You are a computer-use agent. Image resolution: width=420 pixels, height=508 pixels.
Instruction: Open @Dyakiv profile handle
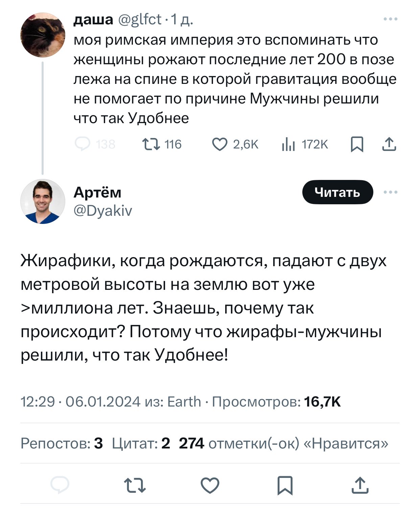(103, 211)
